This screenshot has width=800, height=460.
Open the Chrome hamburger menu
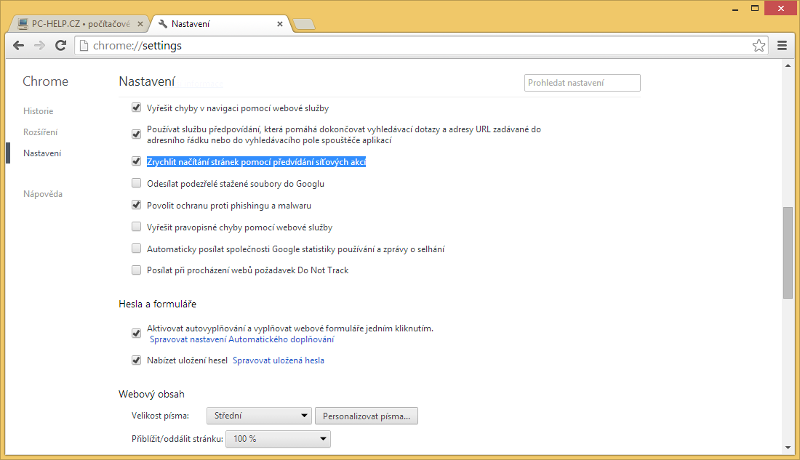pyautogui.click(x=782, y=45)
